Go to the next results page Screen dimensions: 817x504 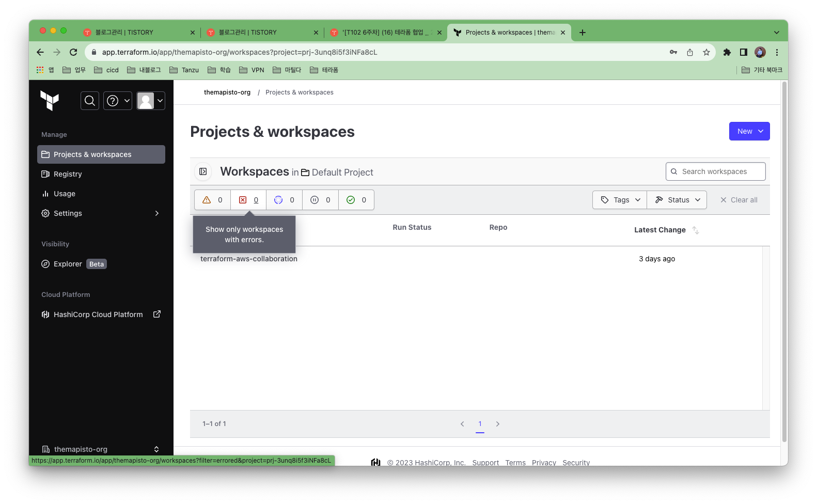pyautogui.click(x=498, y=424)
